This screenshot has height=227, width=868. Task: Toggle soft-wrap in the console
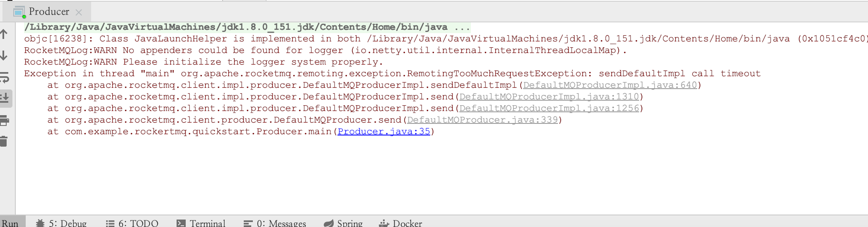[4, 77]
